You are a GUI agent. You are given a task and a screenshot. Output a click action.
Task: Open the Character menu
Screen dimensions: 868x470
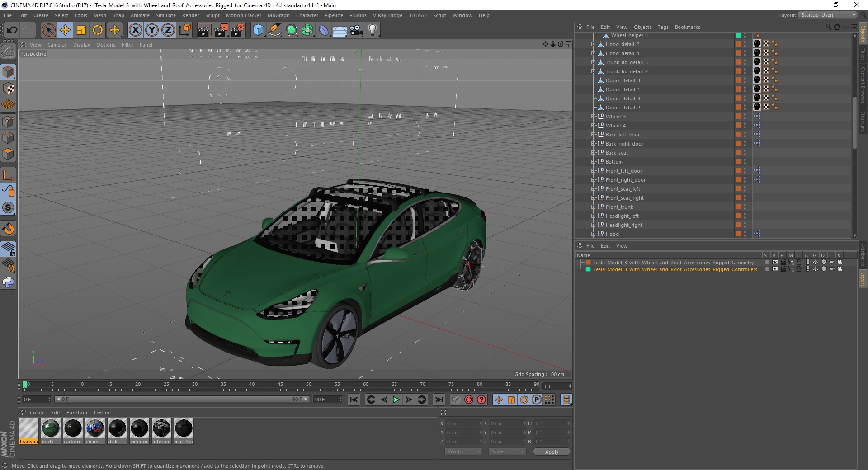[x=307, y=15]
